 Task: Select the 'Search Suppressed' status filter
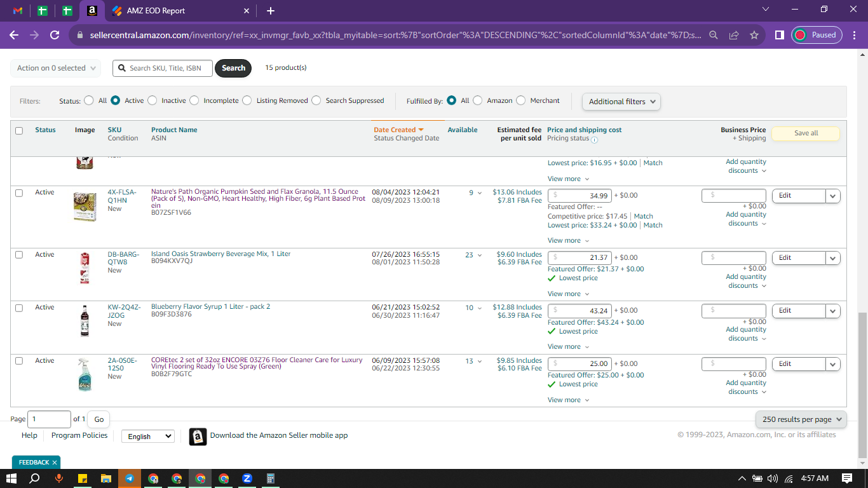[316, 100]
